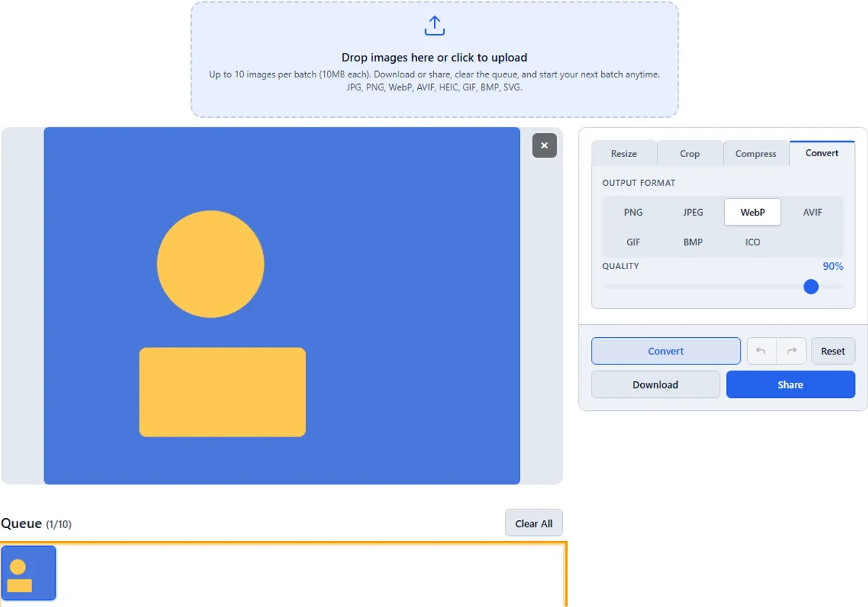Click the quality slider handle
868x607 pixels.
click(811, 286)
